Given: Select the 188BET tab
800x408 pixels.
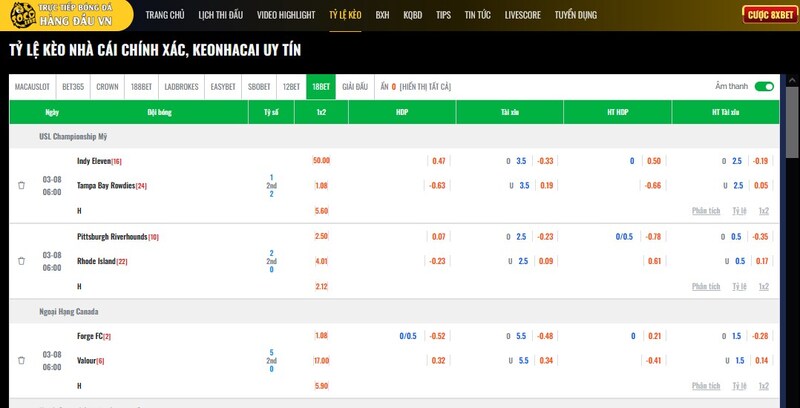Looking at the screenshot, I should pos(141,87).
